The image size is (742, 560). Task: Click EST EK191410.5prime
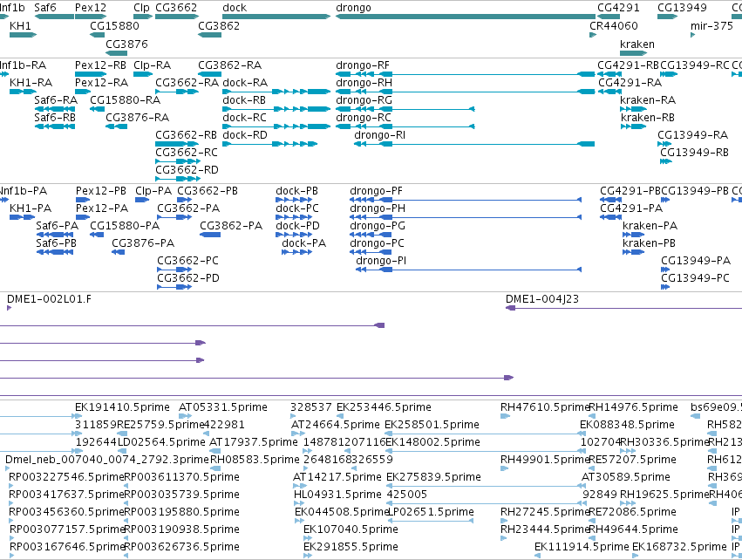coord(122,407)
